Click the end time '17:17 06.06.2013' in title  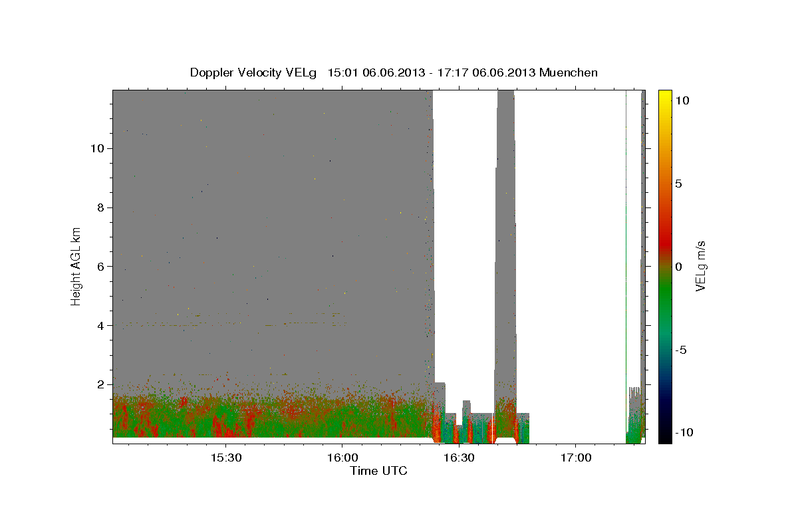point(485,72)
